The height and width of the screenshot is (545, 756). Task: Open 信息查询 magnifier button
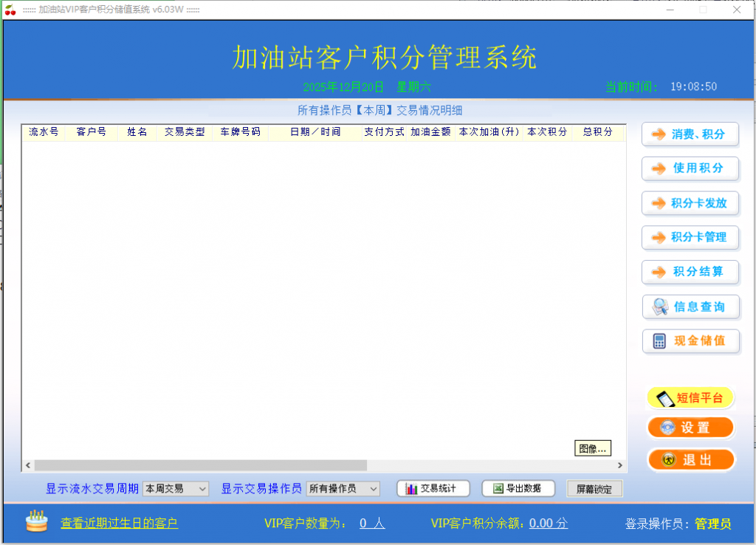(690, 306)
